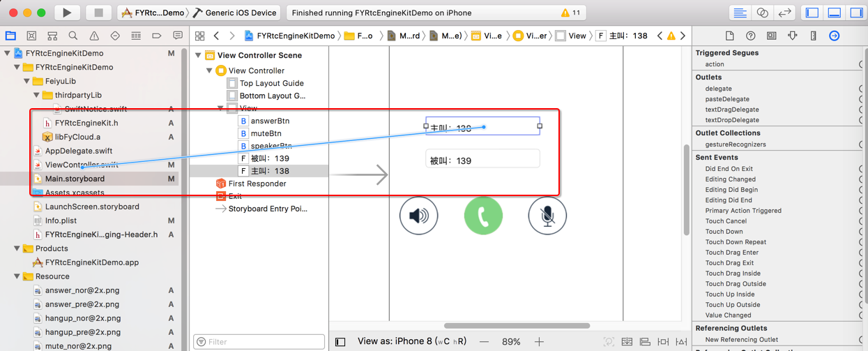
Task: Show the File inspector
Action: coord(729,36)
